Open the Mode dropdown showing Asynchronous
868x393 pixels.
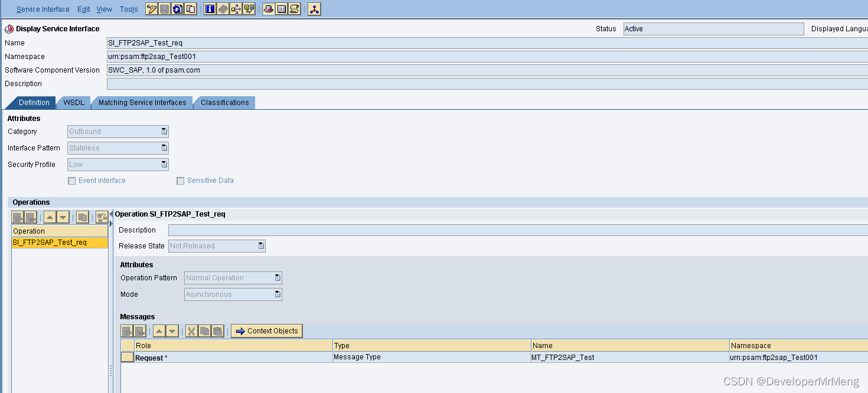276,294
